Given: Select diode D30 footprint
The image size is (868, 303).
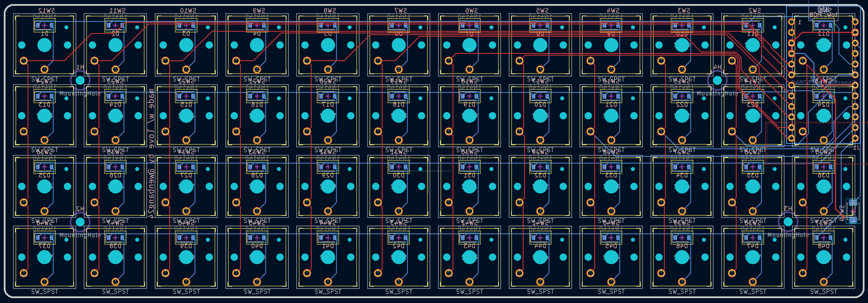Looking at the screenshot, I should click(399, 167).
